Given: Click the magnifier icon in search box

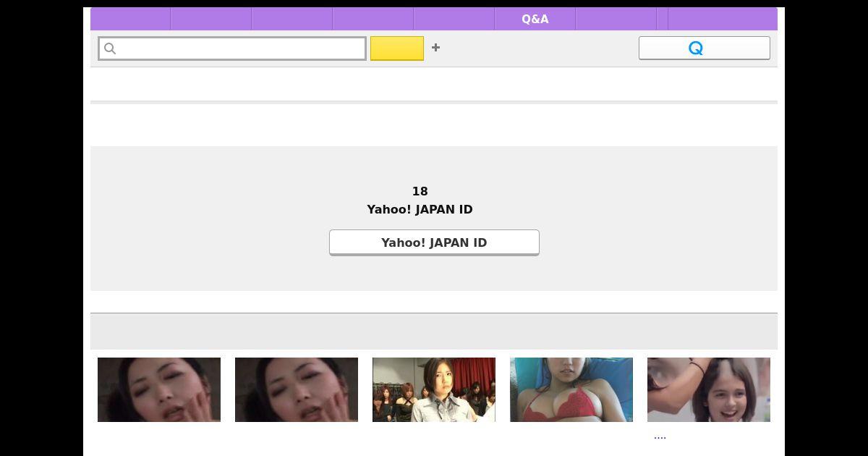Looking at the screenshot, I should pos(110,48).
